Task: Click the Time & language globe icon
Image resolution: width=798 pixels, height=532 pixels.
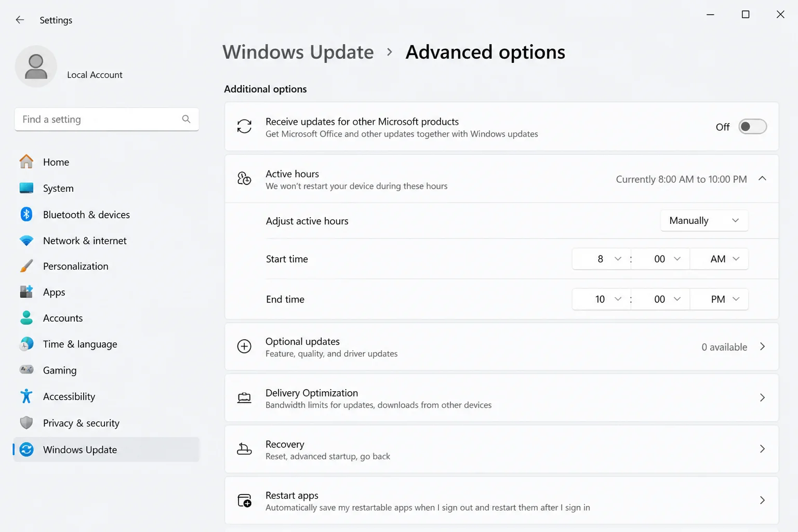Action: click(x=26, y=343)
